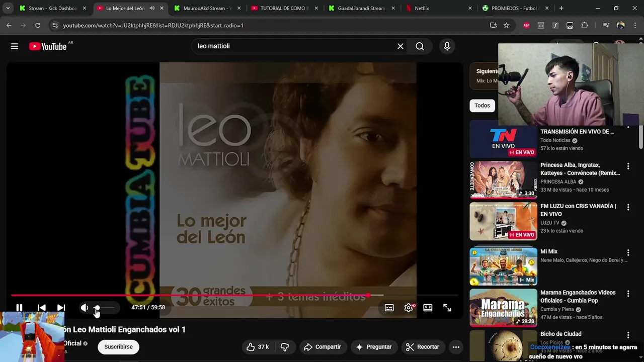Open options for Princesa Alba Convéncete video
This screenshot has height=362, width=644.
(628, 166)
